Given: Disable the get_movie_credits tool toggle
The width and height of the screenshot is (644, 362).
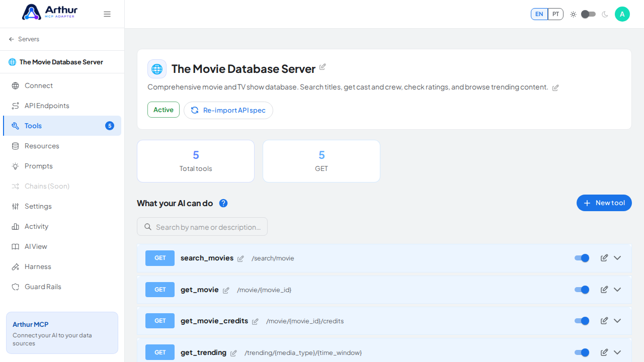Looking at the screenshot, I should pos(582,321).
